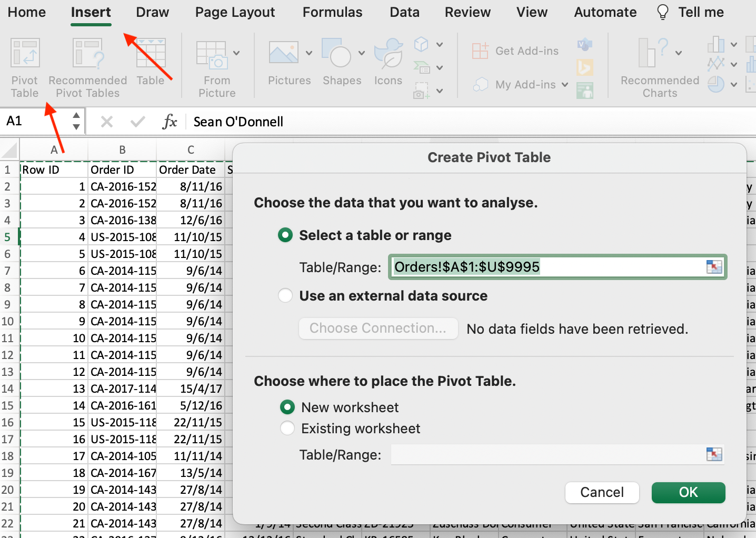Insert data From Picture icon
The image size is (756, 538).
pyautogui.click(x=212, y=55)
